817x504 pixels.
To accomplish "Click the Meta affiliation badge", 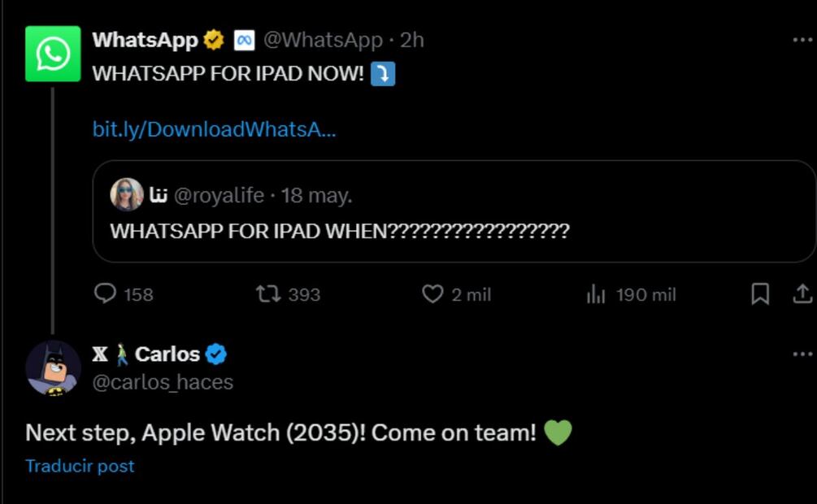I will tap(244, 40).
